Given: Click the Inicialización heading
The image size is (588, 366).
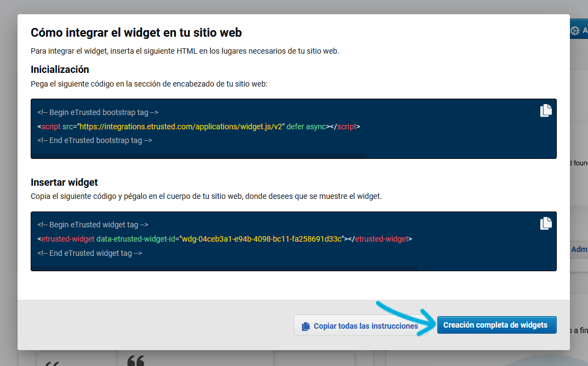Looking at the screenshot, I should pos(60,70).
